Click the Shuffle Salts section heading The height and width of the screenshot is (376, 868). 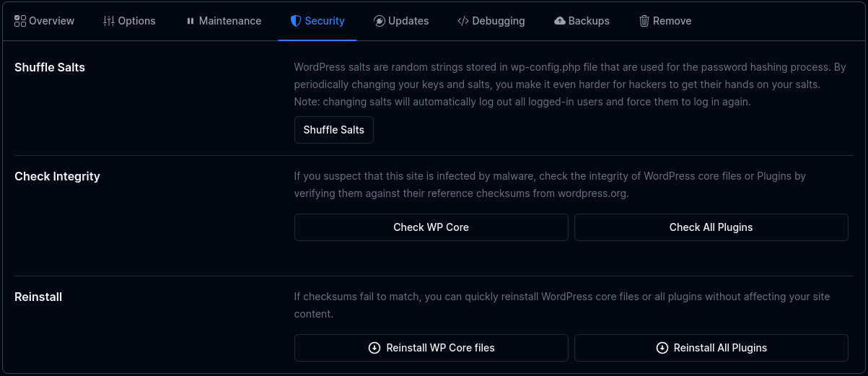coord(50,67)
